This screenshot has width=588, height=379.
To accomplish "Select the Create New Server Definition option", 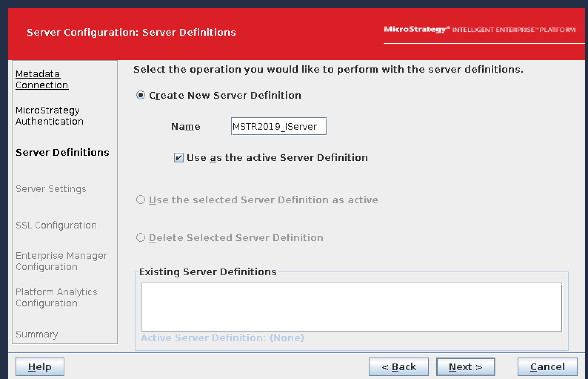I will 141,95.
